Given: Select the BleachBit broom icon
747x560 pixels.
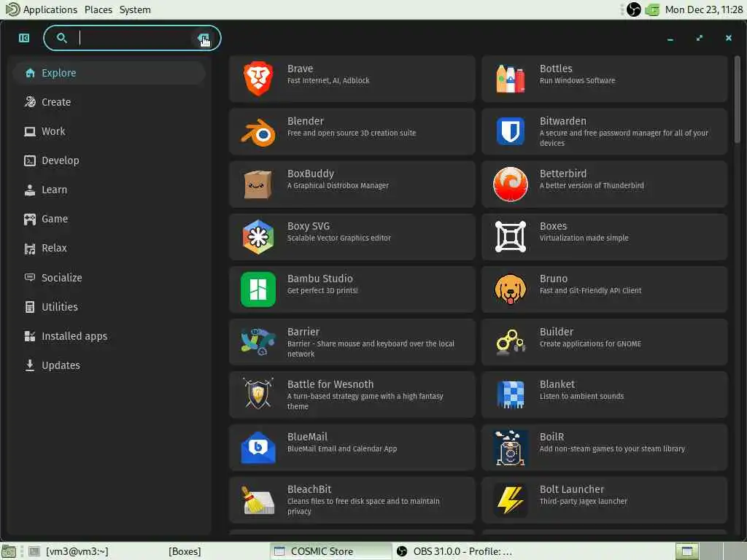Looking at the screenshot, I should [x=258, y=500].
